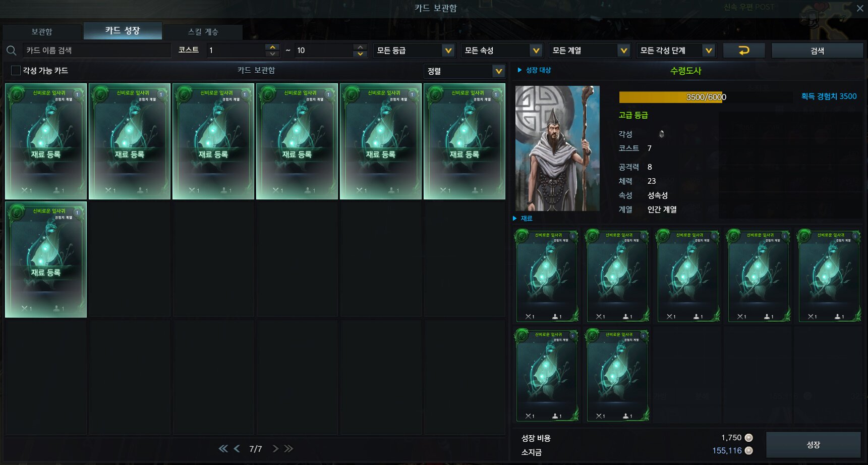Viewport: 868px width, 465px height.
Task: Jump to last page with the double-right arrow
Action: coord(288,448)
